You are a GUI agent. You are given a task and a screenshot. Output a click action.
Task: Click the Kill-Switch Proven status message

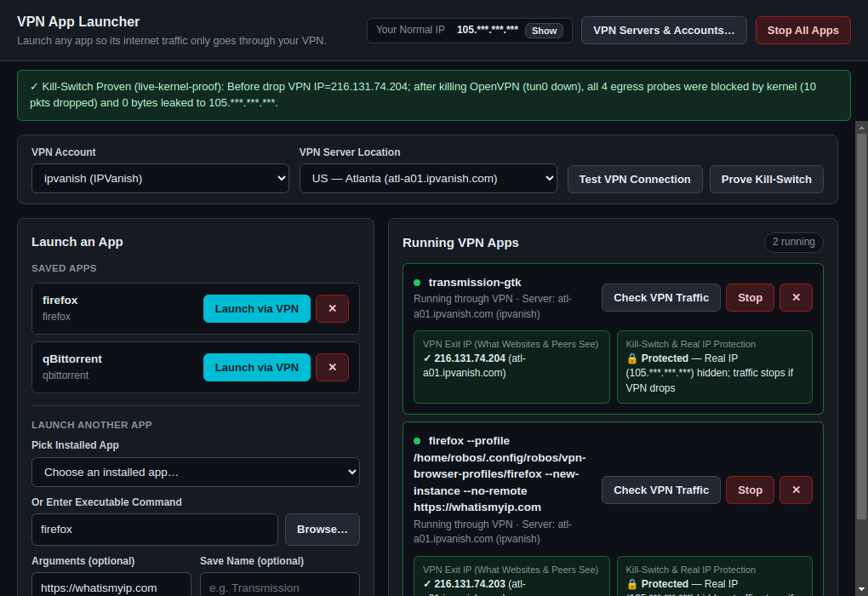(433, 95)
